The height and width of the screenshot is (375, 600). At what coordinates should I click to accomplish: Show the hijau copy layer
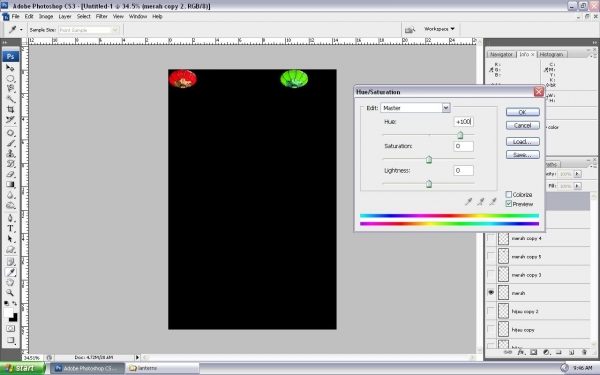tap(491, 329)
